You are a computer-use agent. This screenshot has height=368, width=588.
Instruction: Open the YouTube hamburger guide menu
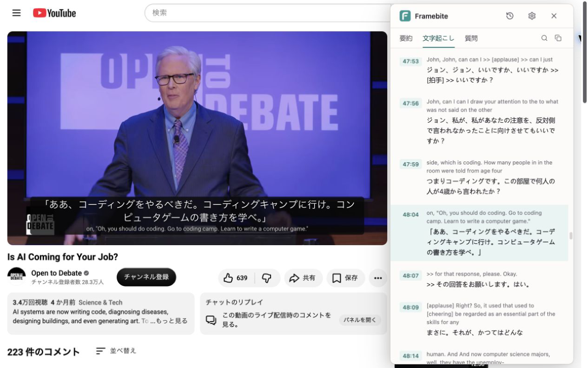[17, 13]
